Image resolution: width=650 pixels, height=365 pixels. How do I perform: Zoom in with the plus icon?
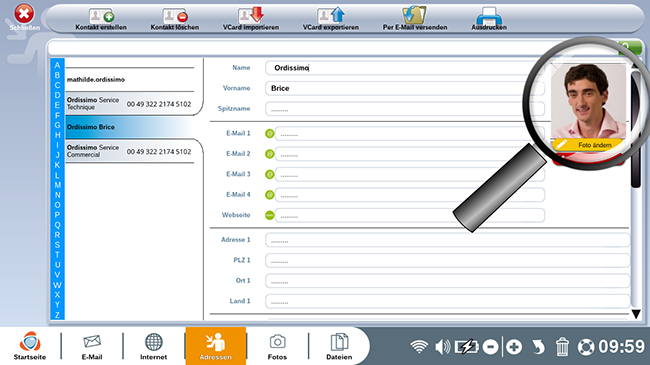514,347
